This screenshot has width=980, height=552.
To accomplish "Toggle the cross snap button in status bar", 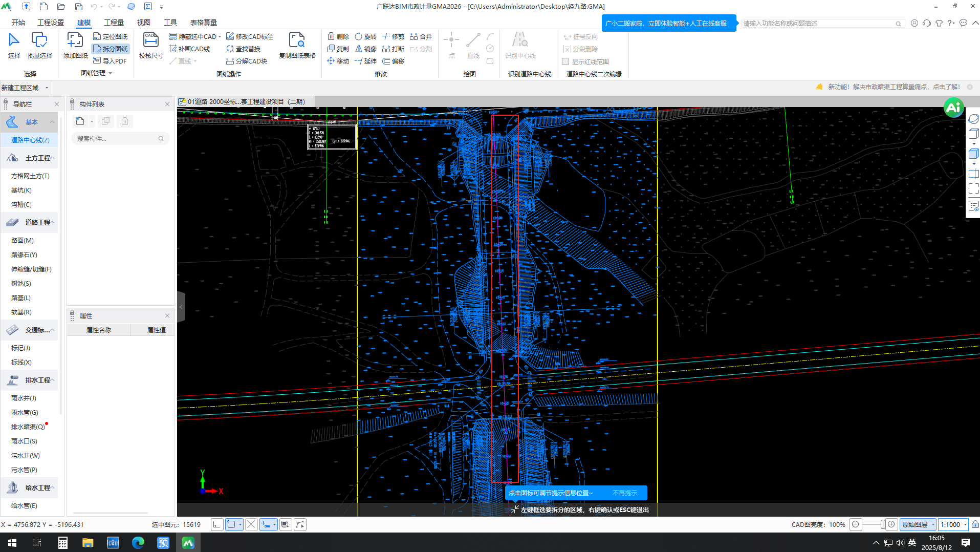I will tap(251, 524).
